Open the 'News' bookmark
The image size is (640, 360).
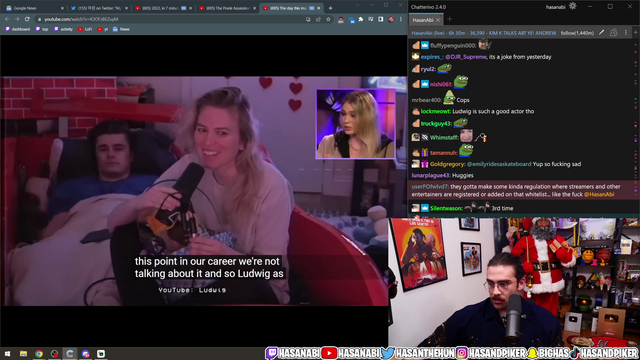pos(121,29)
